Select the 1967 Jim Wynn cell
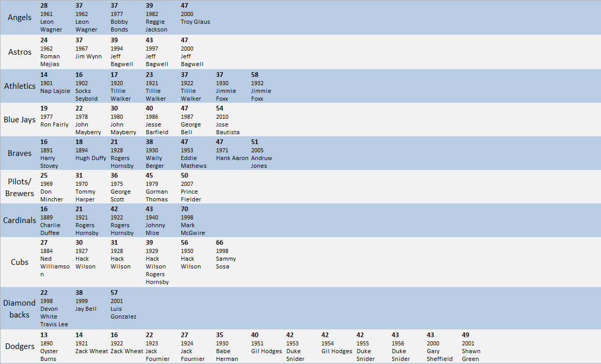This screenshot has width=601, height=364. [88, 48]
